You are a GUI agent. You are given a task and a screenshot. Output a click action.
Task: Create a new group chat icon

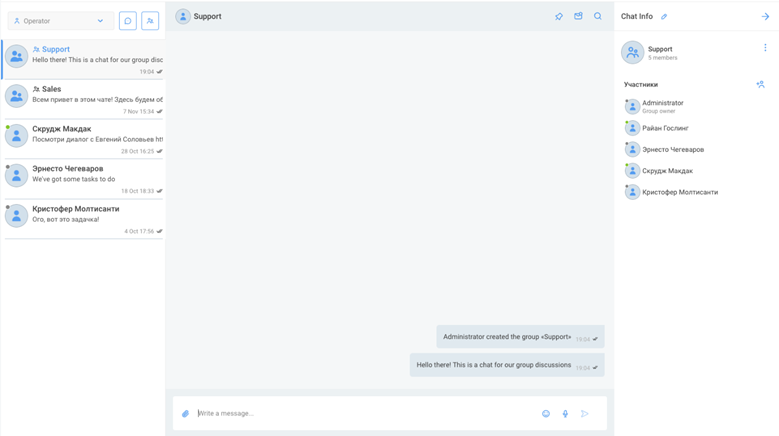click(x=150, y=21)
